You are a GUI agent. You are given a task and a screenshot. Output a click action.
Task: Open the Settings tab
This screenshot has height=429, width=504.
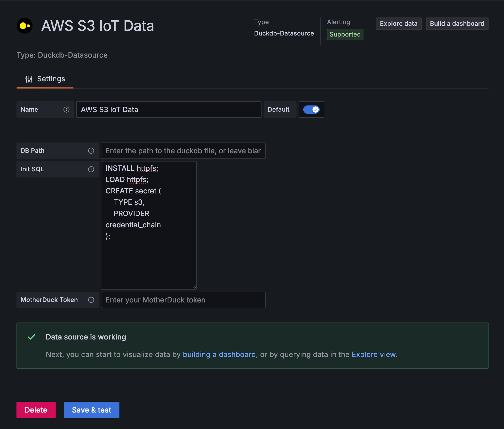(45, 79)
